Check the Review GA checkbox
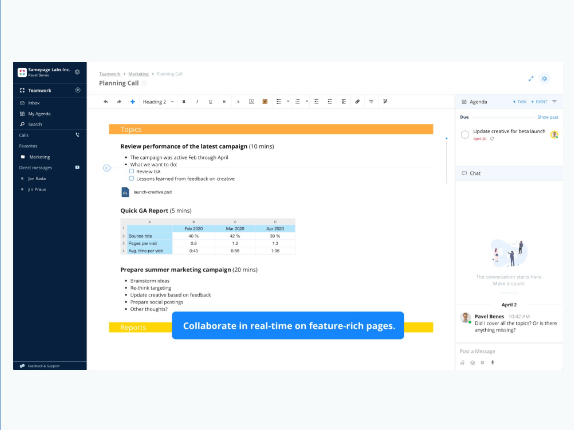The image size is (574, 430). pos(131,171)
